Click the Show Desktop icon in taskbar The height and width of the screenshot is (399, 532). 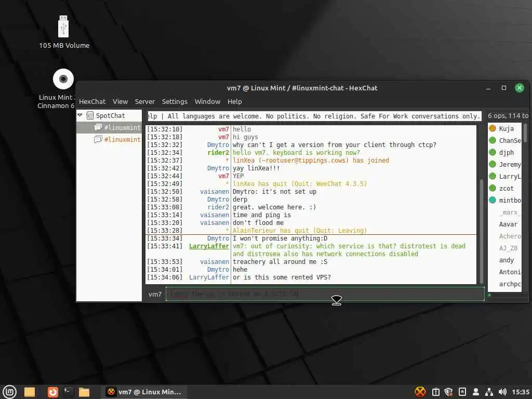[x=30, y=392]
